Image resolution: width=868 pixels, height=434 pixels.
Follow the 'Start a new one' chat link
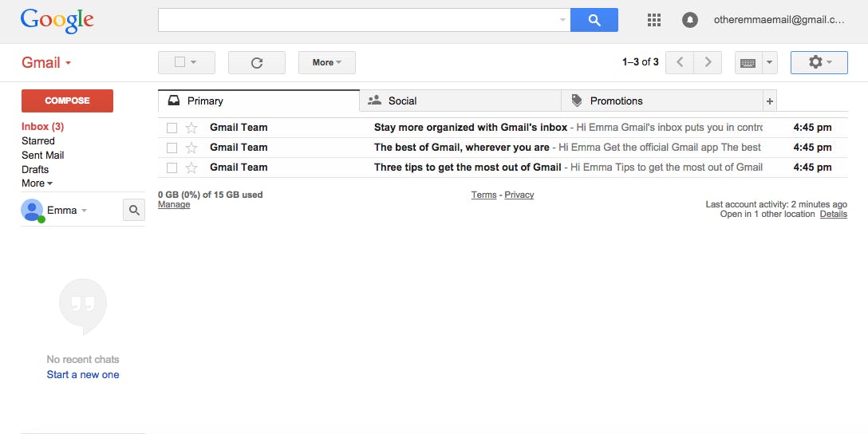point(83,375)
